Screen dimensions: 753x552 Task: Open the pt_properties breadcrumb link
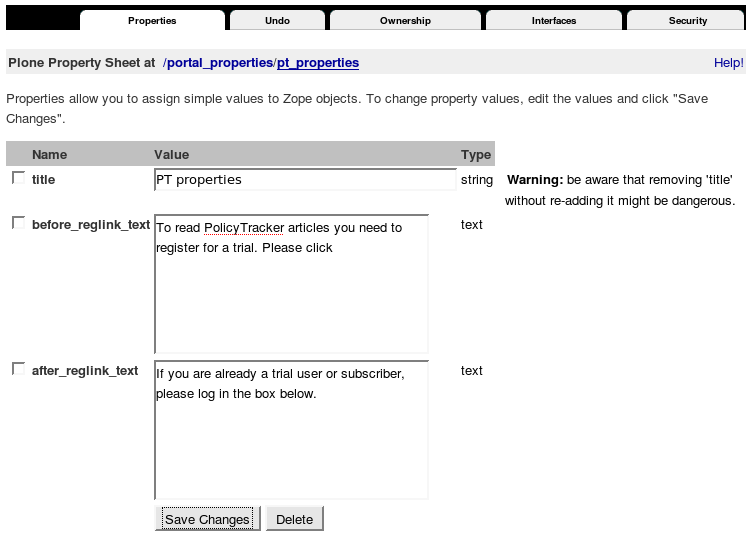point(317,62)
